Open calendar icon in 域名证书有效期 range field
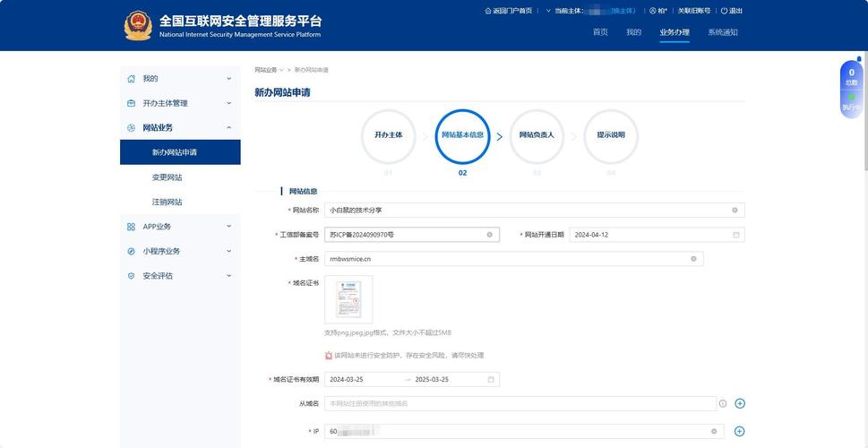 point(491,379)
